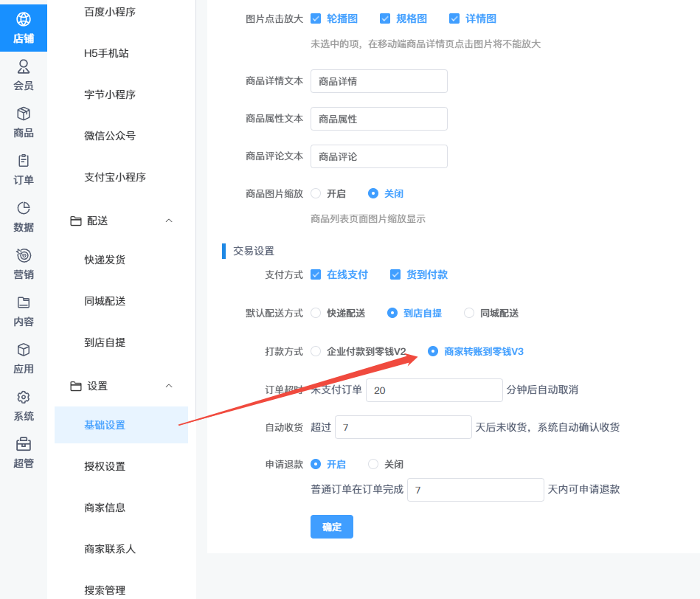Focus the 商品详情文本 input field

pos(378,81)
